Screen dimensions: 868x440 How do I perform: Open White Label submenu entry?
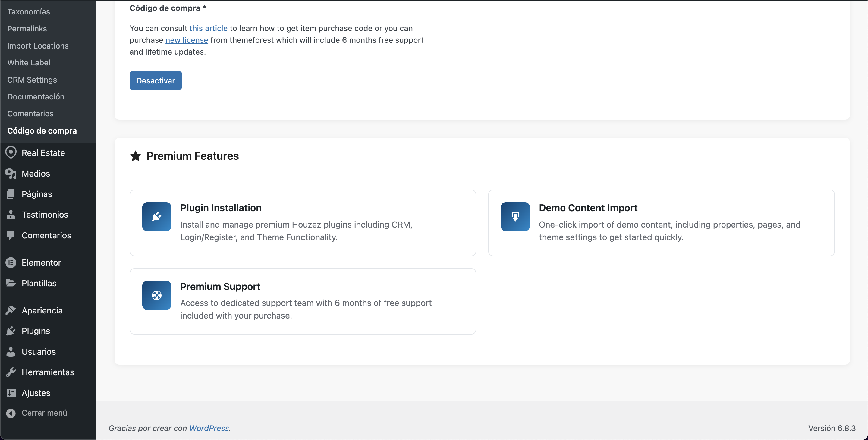pos(29,63)
